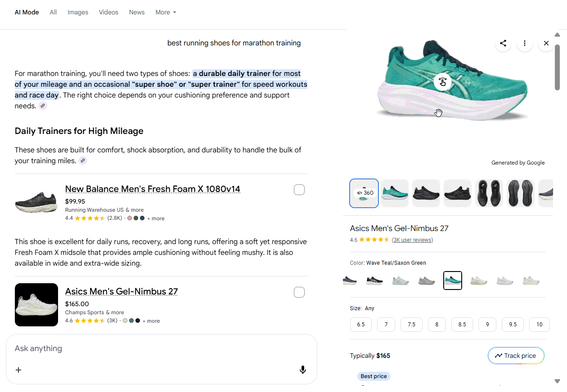
Task: Select shoe size 10
Action: tap(540, 325)
